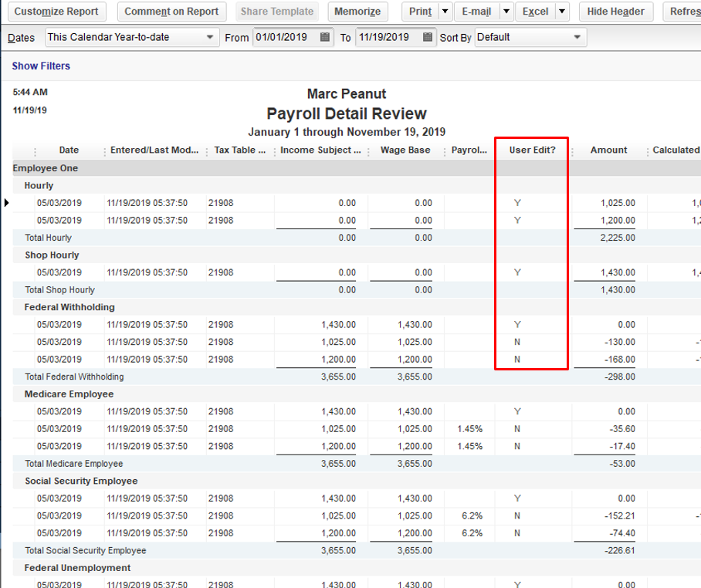
Task: Open the To date calendar picker
Action: [428, 37]
